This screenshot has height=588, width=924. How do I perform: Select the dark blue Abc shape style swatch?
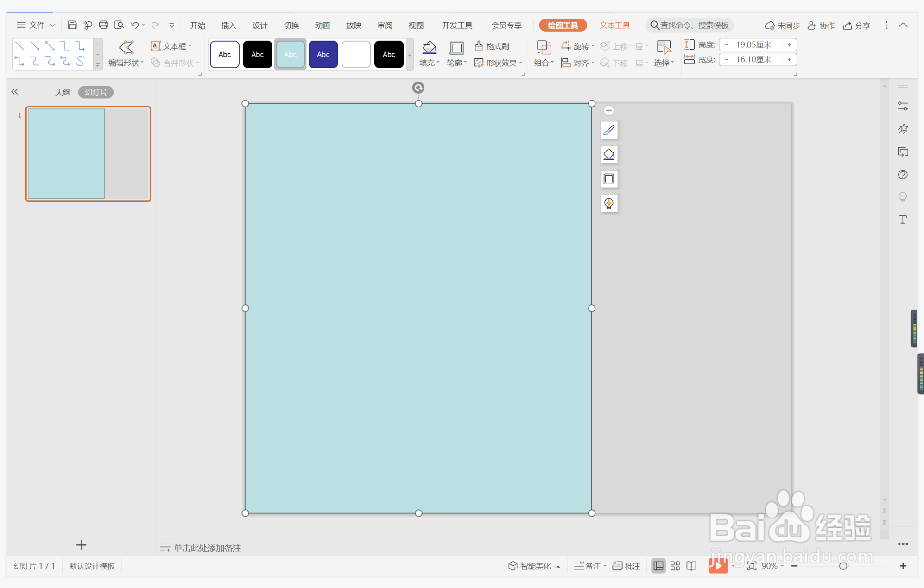[323, 55]
